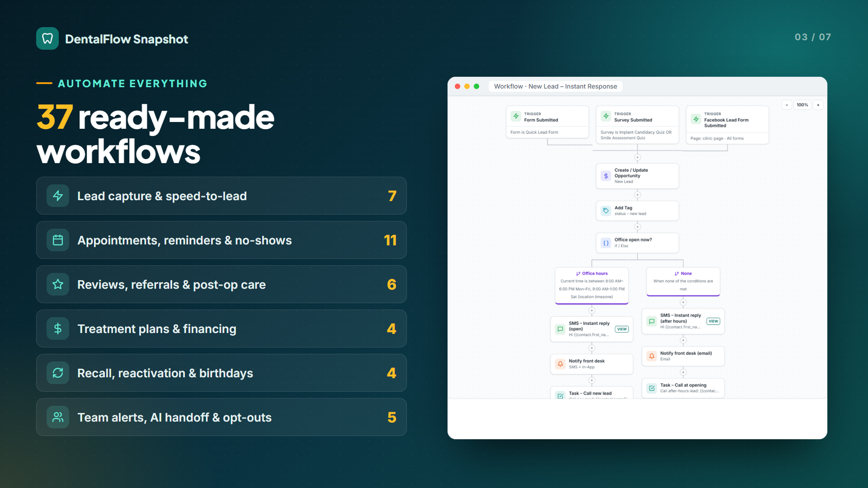Screen dimensions: 868x488
Task: Click the Form Submitted trigger bolt icon
Action: tap(516, 116)
